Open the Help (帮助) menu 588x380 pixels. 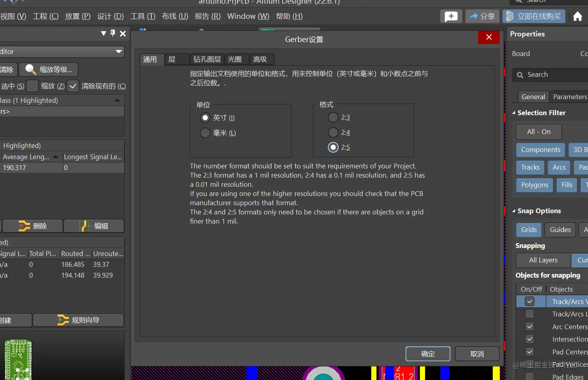(x=289, y=16)
